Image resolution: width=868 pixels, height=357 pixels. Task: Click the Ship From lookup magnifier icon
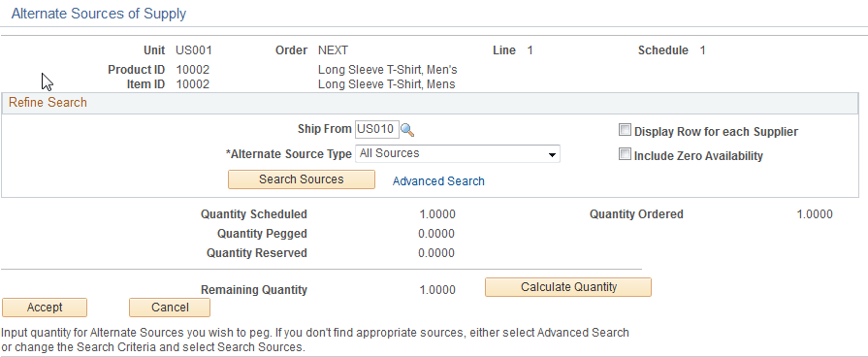407,130
